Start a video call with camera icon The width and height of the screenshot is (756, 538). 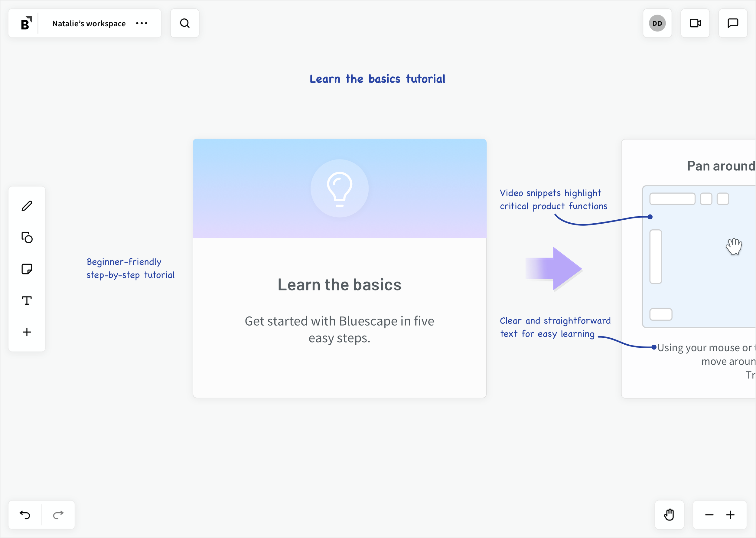(x=695, y=23)
